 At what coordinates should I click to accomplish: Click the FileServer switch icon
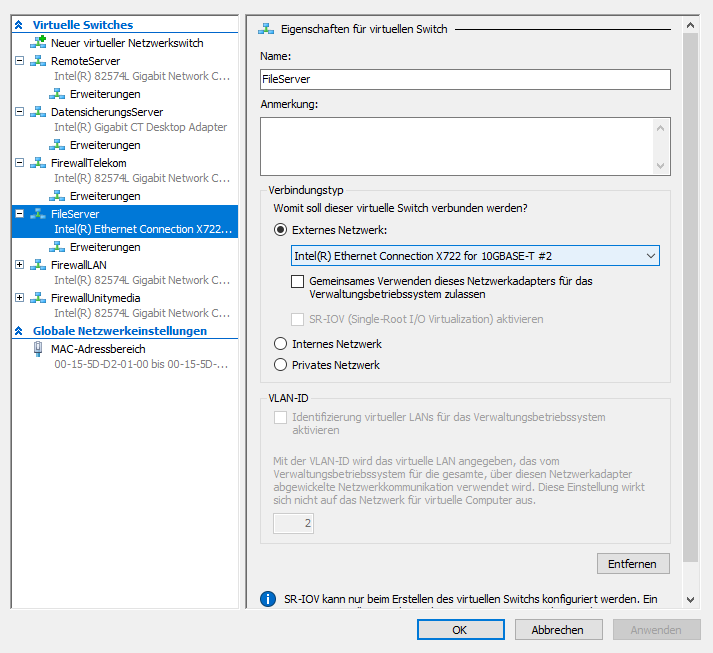point(38,214)
